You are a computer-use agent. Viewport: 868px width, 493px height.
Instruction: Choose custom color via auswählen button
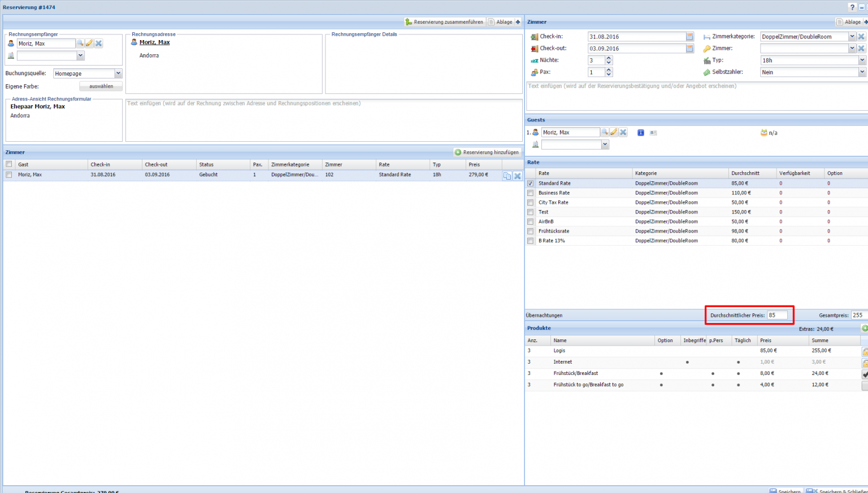101,86
